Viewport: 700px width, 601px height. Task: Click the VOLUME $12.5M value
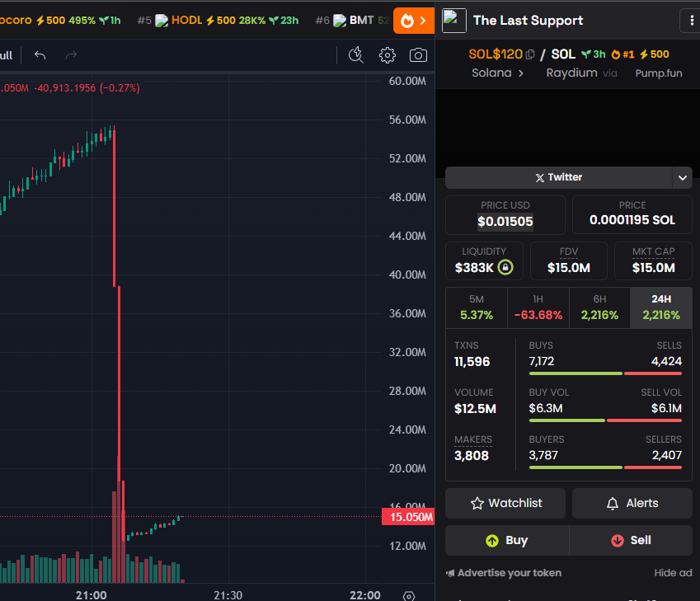click(475, 409)
